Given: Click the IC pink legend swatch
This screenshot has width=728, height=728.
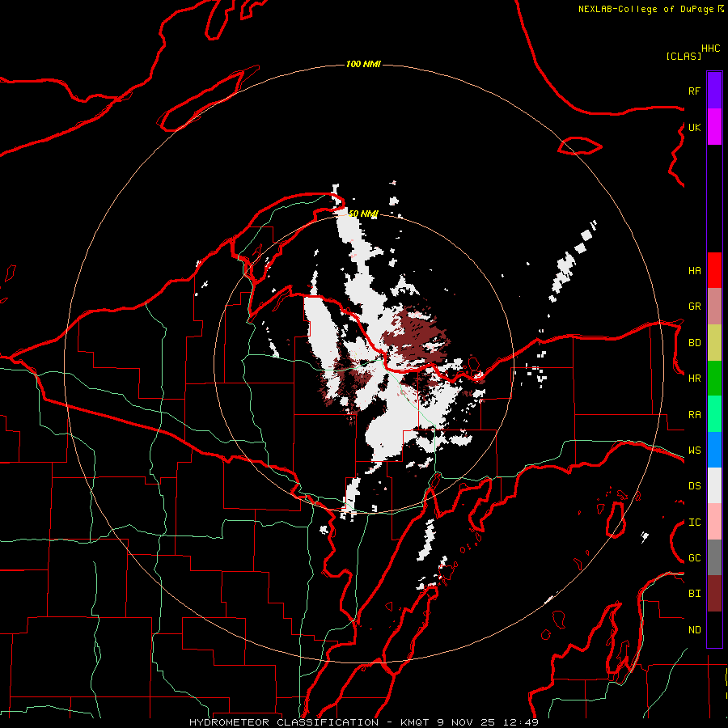Looking at the screenshot, I should [714, 522].
